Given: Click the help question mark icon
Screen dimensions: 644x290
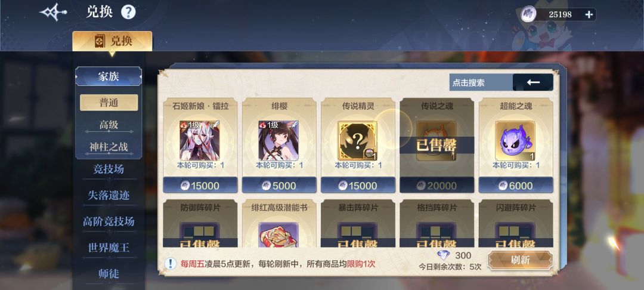Looking at the screenshot, I should pos(128,13).
